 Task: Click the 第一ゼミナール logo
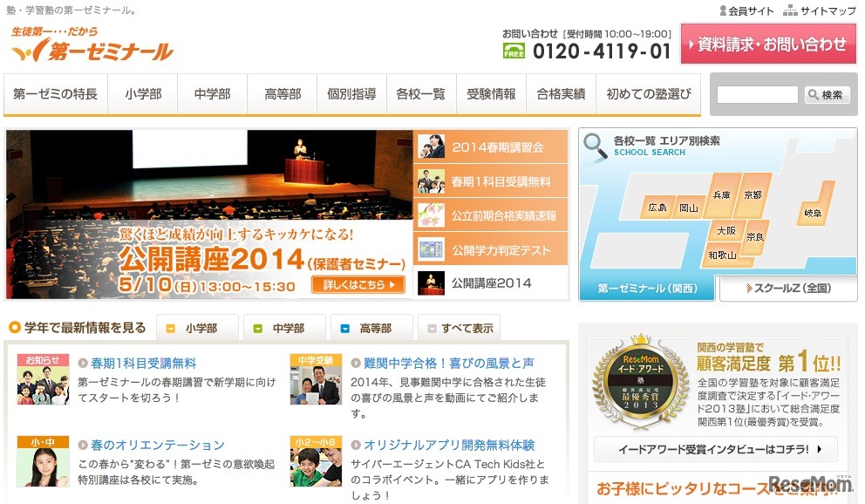(x=92, y=44)
